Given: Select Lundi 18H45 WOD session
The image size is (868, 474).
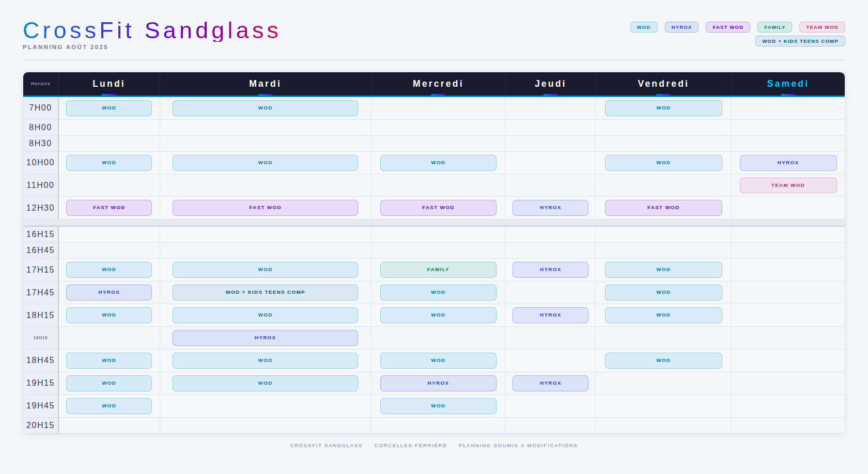Looking at the screenshot, I should (109, 361).
